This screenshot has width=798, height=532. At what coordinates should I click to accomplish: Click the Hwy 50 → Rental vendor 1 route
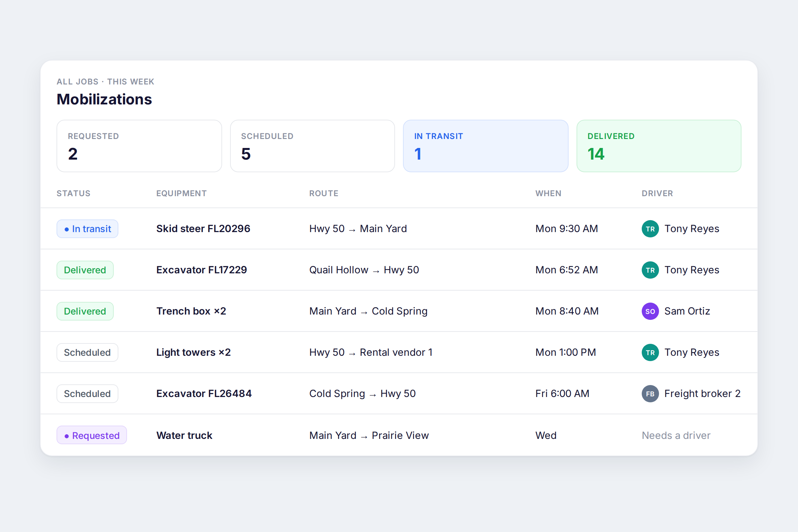point(371,352)
